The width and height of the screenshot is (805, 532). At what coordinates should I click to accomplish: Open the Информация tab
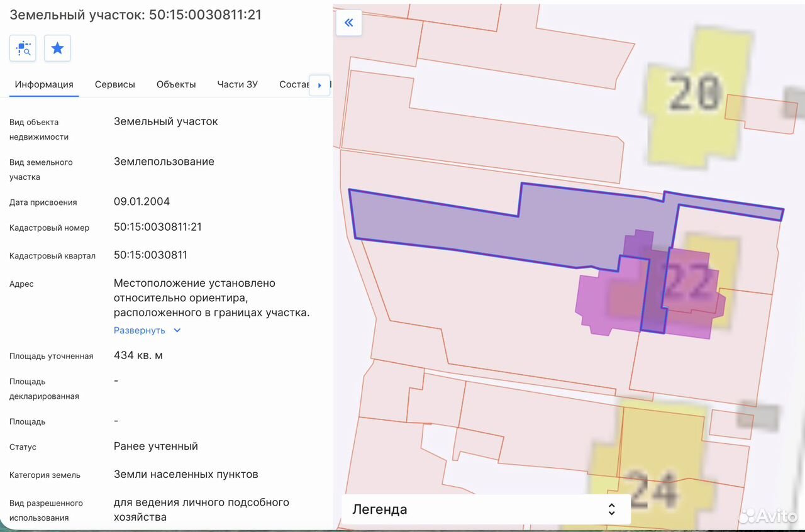(44, 84)
